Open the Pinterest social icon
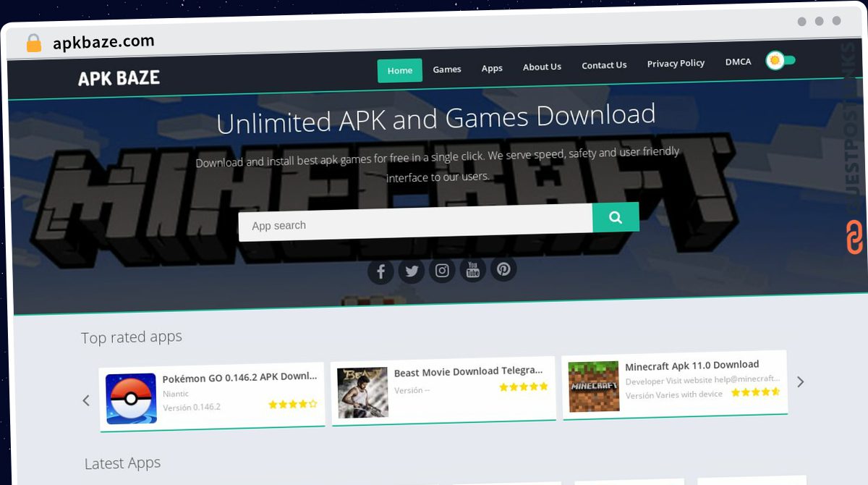The height and width of the screenshot is (485, 868). click(x=503, y=269)
